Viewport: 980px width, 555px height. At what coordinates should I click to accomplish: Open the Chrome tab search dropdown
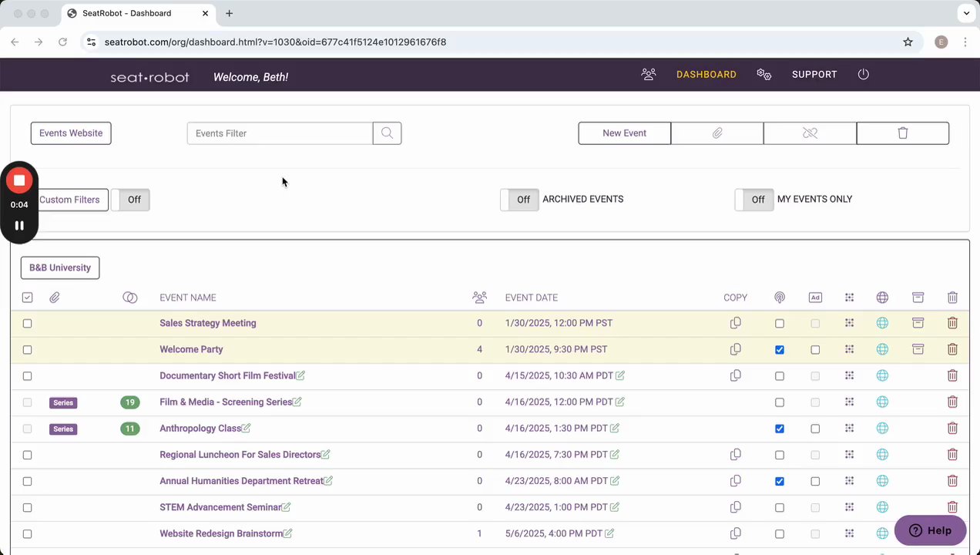[x=966, y=13]
